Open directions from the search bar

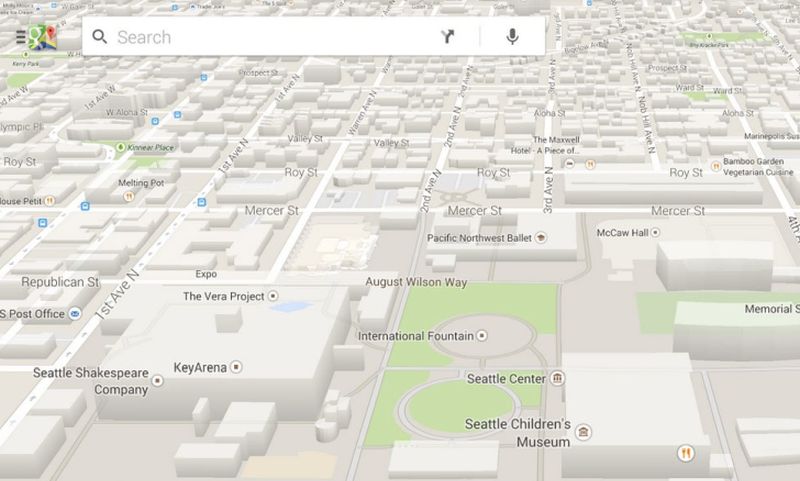447,38
